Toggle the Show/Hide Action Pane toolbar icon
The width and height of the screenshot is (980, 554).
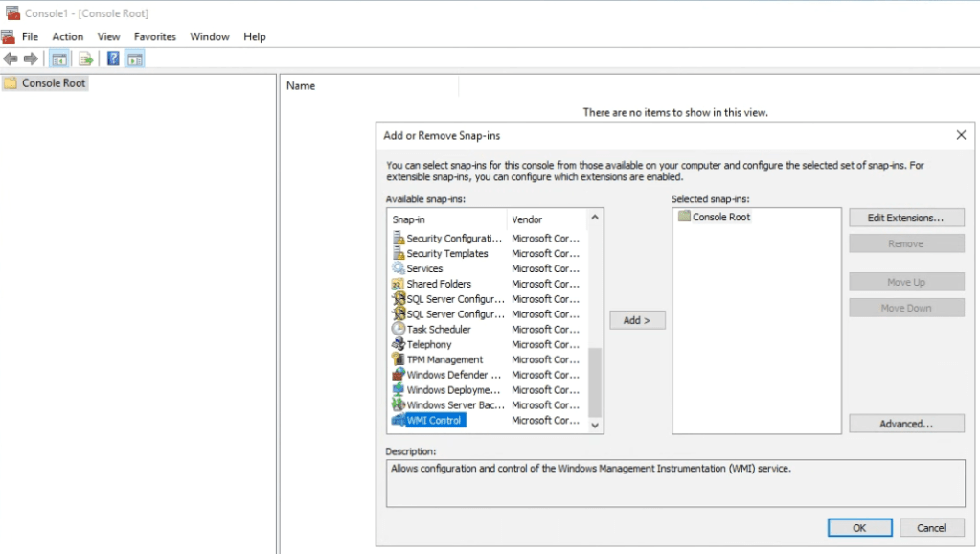[135, 59]
